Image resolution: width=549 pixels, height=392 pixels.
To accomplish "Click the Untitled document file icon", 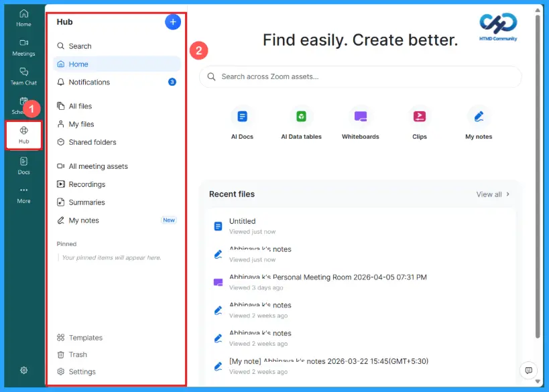I will pos(218,226).
